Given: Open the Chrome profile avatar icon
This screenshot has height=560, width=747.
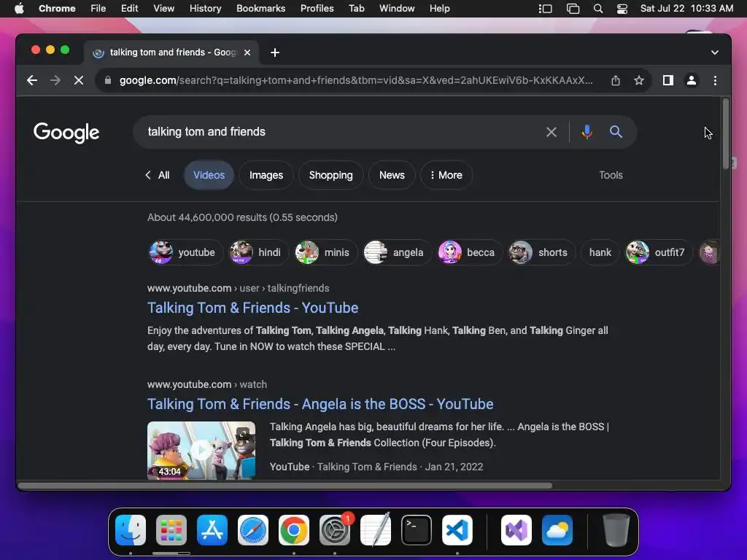Looking at the screenshot, I should (692, 80).
